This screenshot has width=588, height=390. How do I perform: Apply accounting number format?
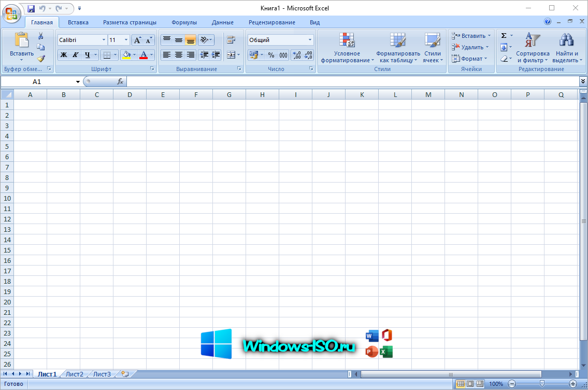[253, 55]
